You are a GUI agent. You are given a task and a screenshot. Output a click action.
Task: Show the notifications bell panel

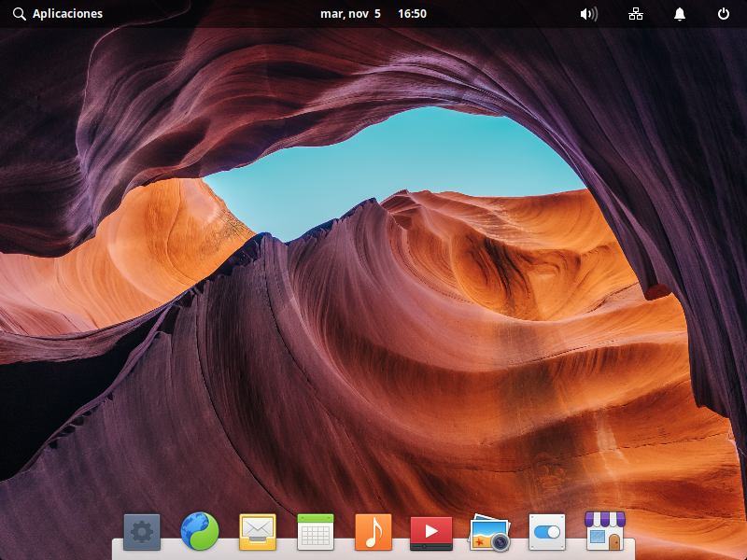[x=680, y=14]
